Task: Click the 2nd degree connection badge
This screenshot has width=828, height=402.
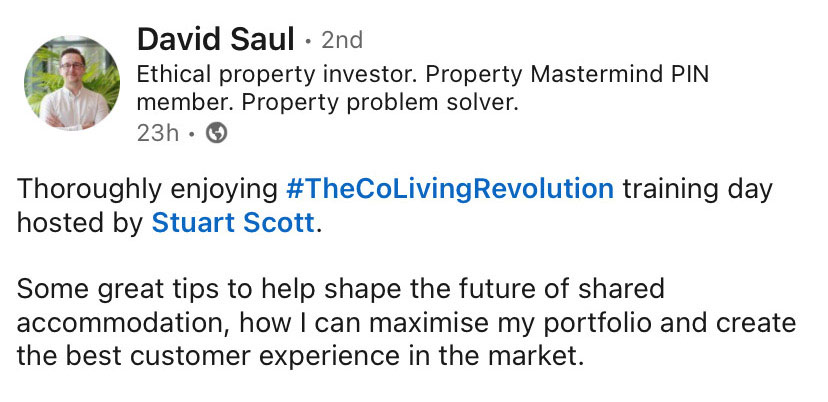Action: (x=341, y=41)
